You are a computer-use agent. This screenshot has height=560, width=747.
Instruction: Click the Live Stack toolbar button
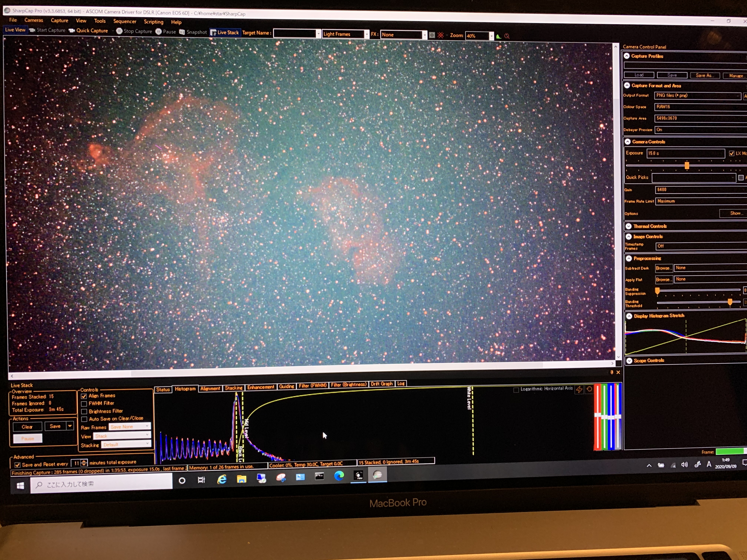pyautogui.click(x=225, y=32)
